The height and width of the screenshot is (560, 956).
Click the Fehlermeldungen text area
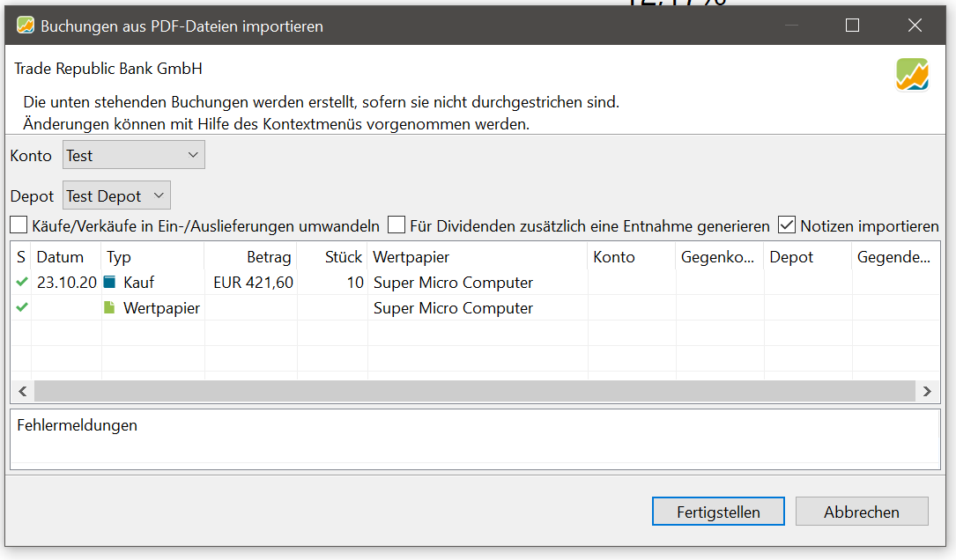tap(475, 438)
